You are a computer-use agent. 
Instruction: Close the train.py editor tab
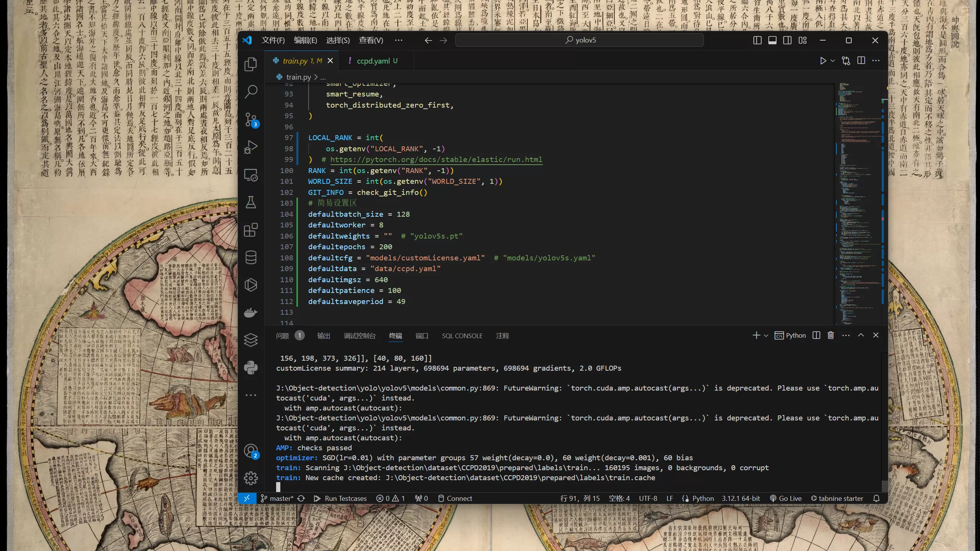pyautogui.click(x=330, y=60)
